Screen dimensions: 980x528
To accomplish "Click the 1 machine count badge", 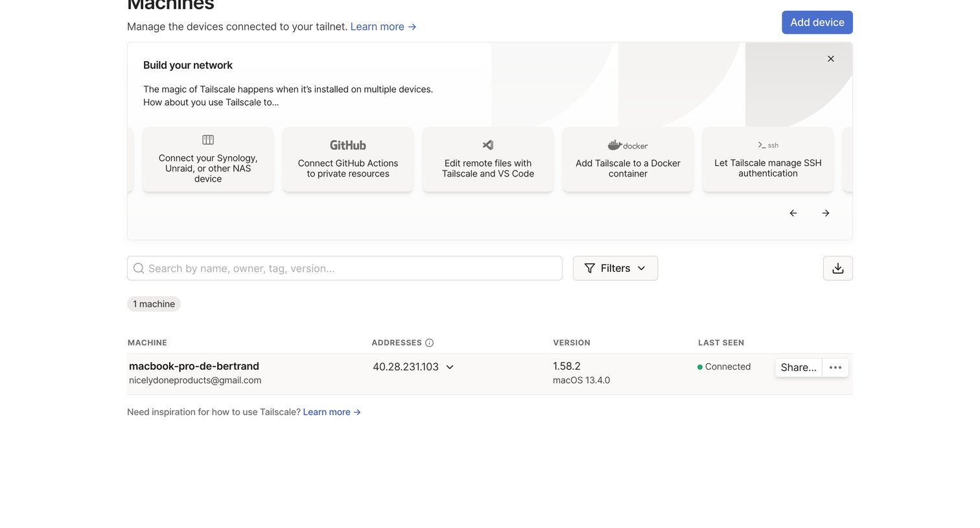I will pyautogui.click(x=154, y=304).
